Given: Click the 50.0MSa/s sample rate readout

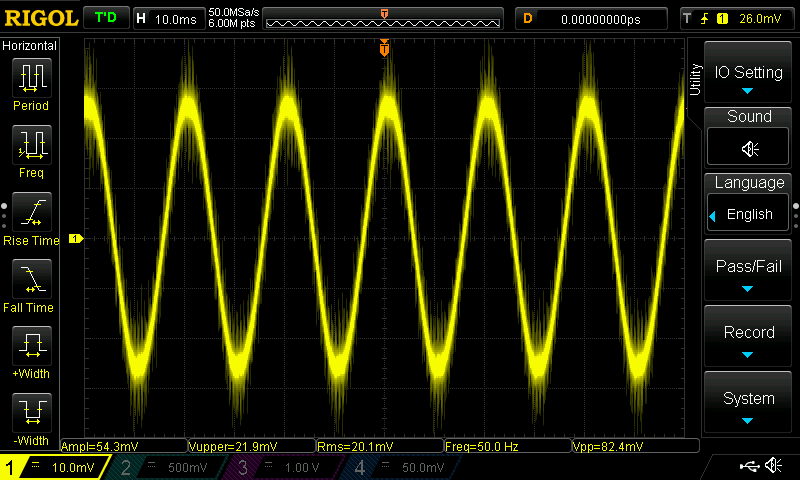Looking at the screenshot, I should pyautogui.click(x=234, y=12).
